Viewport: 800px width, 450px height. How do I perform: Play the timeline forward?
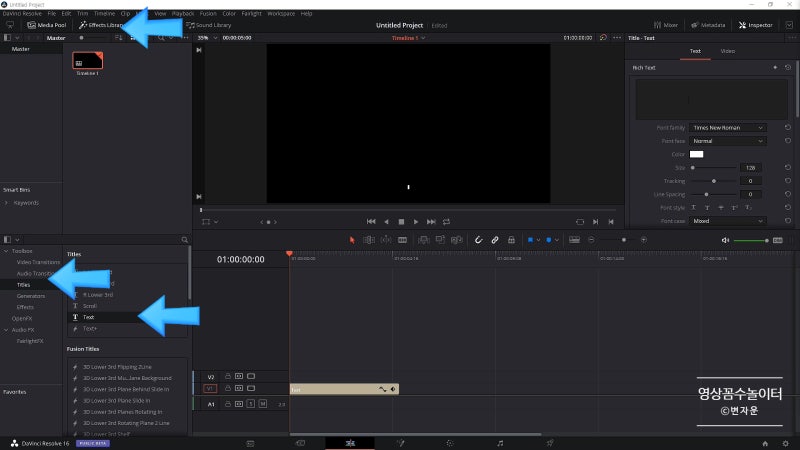(x=416, y=221)
